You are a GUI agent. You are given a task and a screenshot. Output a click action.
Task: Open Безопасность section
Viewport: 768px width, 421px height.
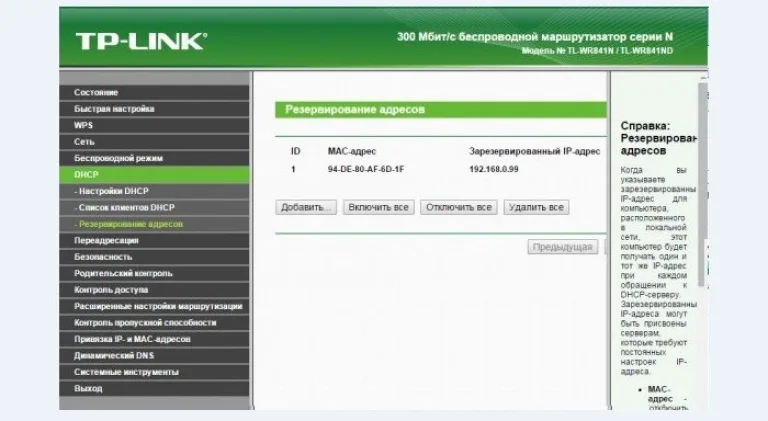point(154,257)
